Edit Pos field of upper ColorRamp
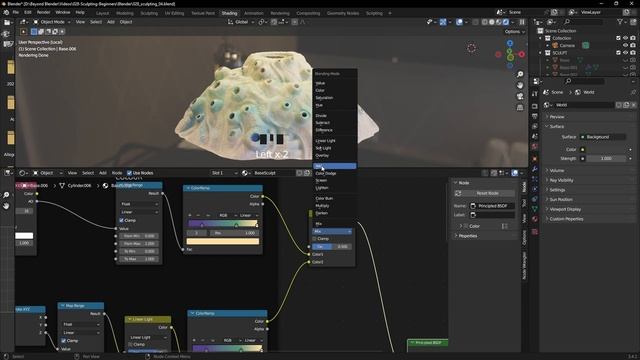Image resolution: width=640 pixels, height=360 pixels. tap(235, 233)
